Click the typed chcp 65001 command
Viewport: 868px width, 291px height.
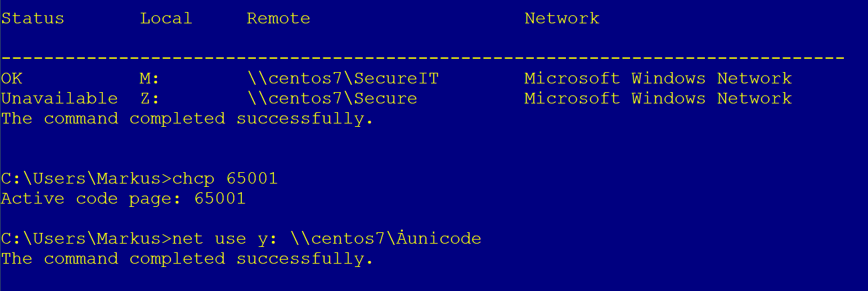(225, 179)
